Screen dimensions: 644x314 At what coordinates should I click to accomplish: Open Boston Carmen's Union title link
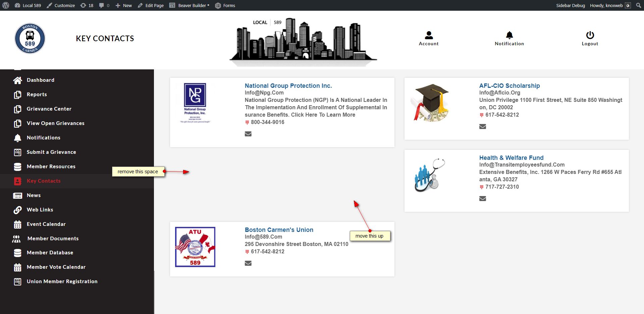click(279, 230)
